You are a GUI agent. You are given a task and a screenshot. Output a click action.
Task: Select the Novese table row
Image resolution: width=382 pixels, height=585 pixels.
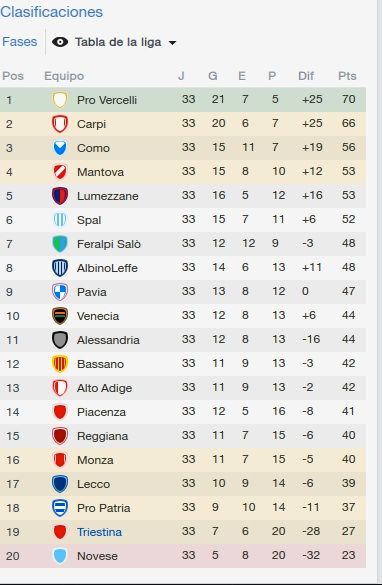(183, 556)
